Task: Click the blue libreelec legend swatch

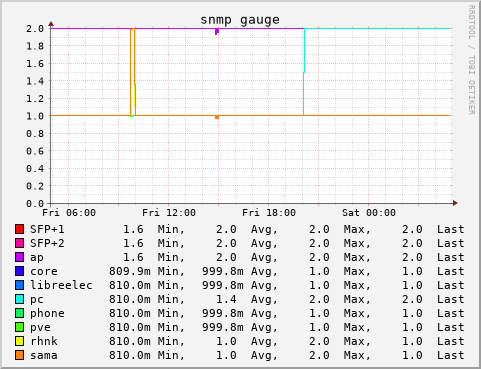Action: pos(19,285)
